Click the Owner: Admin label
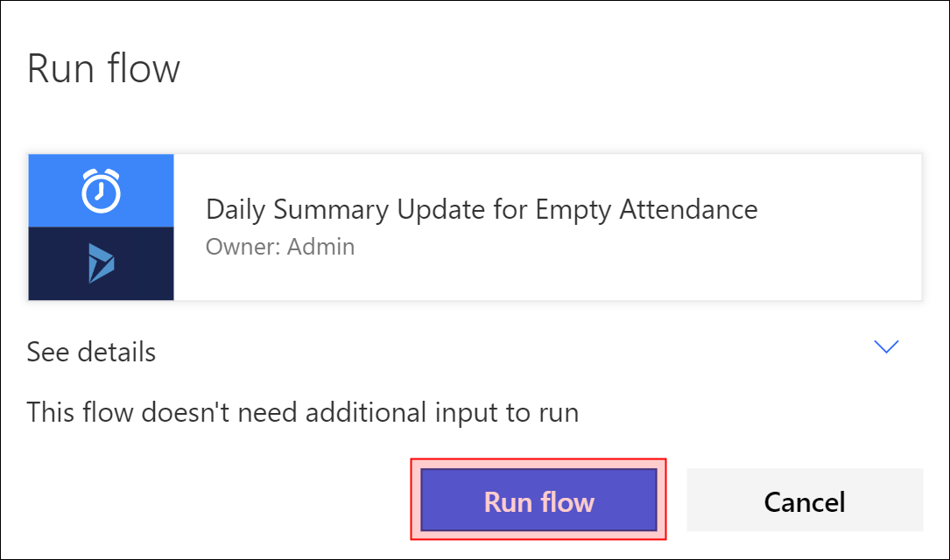 (280, 247)
